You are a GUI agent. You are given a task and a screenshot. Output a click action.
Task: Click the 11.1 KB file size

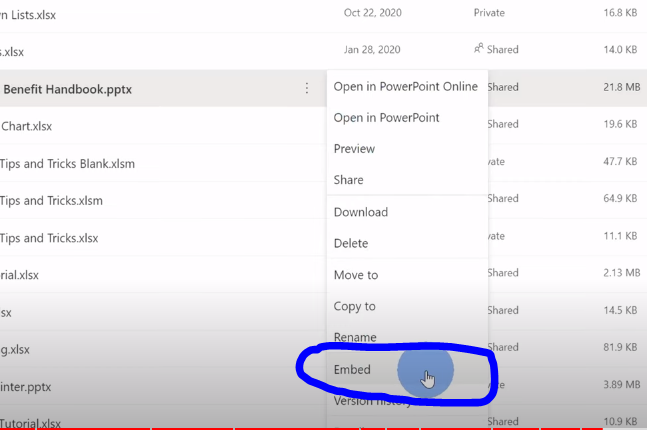coord(620,236)
